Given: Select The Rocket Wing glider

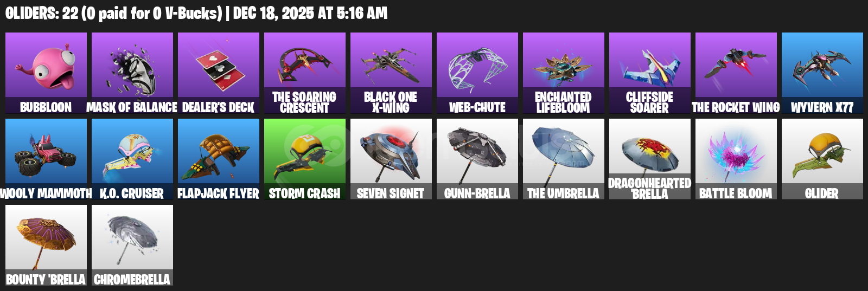Looking at the screenshot, I should [x=736, y=73].
